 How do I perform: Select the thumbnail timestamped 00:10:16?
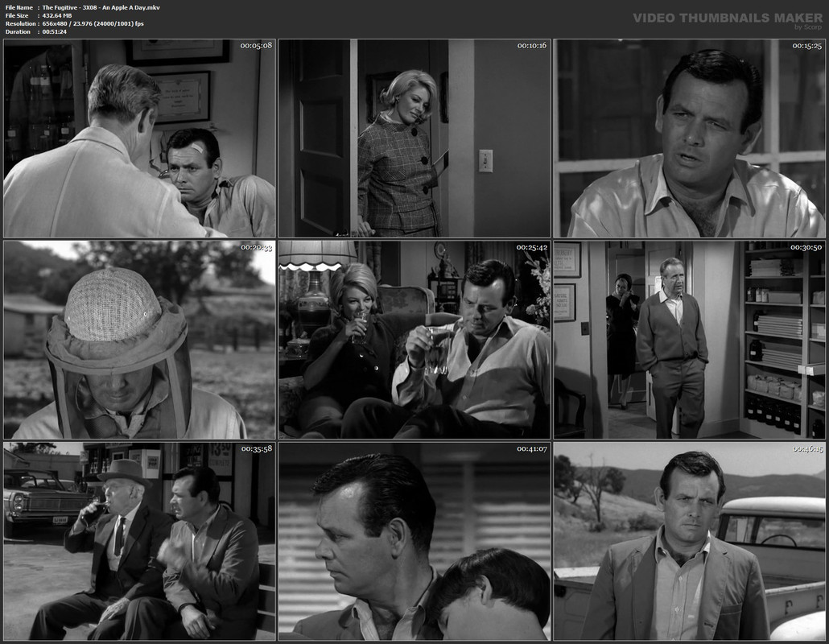coord(414,138)
